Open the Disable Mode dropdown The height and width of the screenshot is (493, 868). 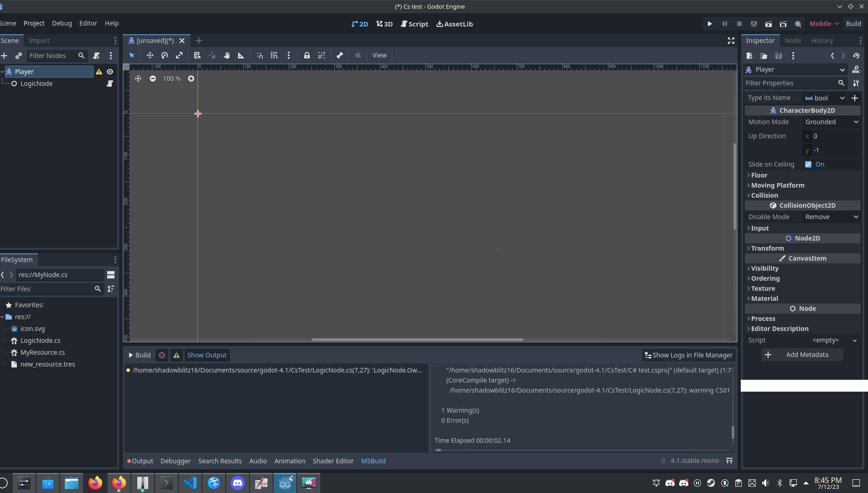[831, 217]
